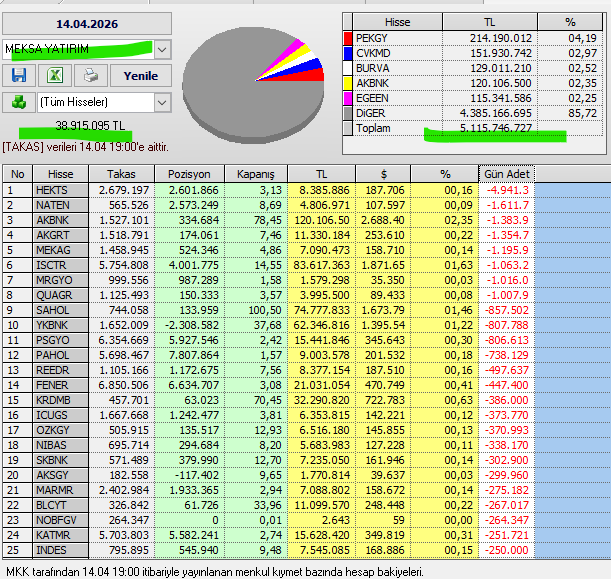Select the OZKGY stock cell
The width and height of the screenshot is (611, 579).
point(60,430)
